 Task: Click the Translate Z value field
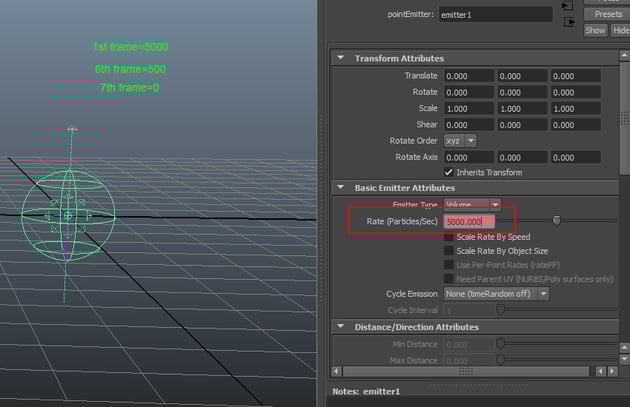point(575,76)
